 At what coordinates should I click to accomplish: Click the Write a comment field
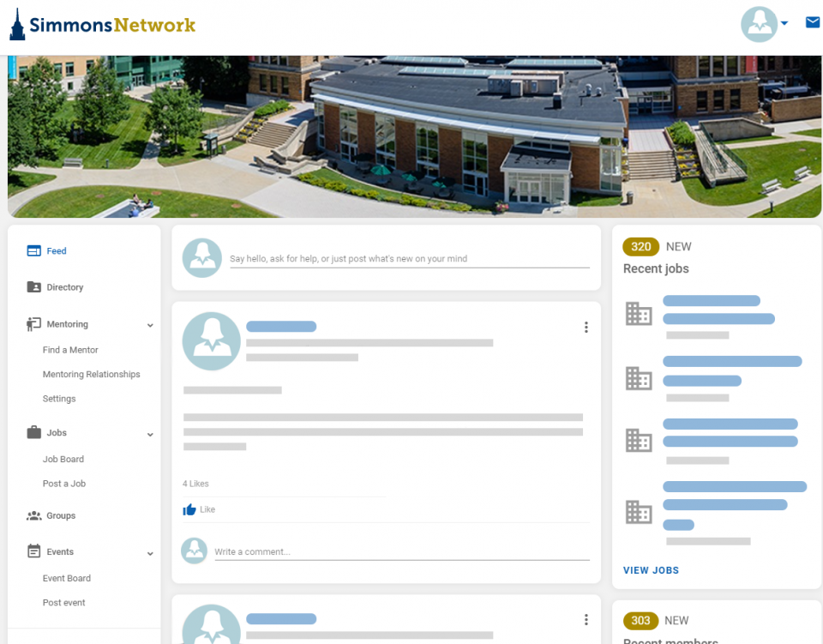[x=401, y=551]
